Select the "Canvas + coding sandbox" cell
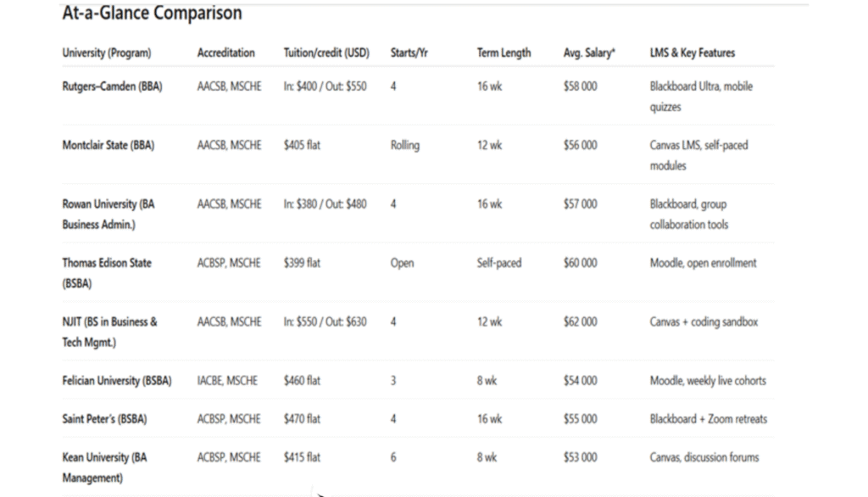This screenshot has width=868, height=497. click(704, 322)
